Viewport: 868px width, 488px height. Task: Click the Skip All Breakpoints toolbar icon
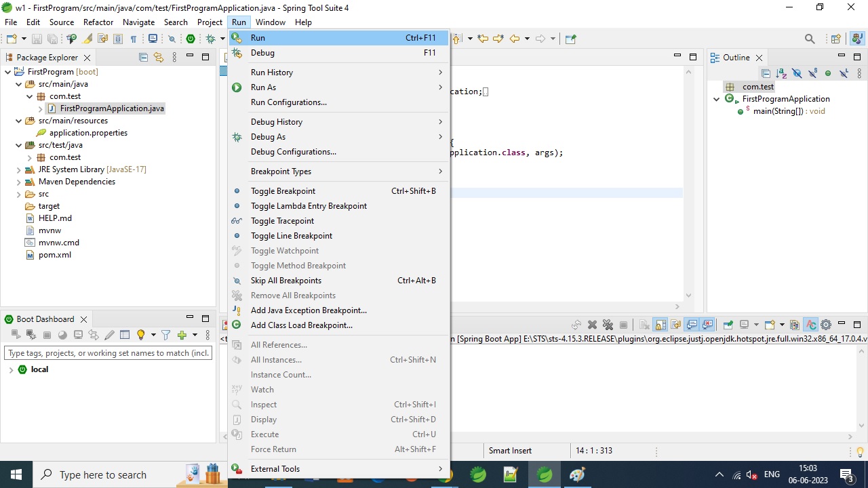tap(172, 39)
